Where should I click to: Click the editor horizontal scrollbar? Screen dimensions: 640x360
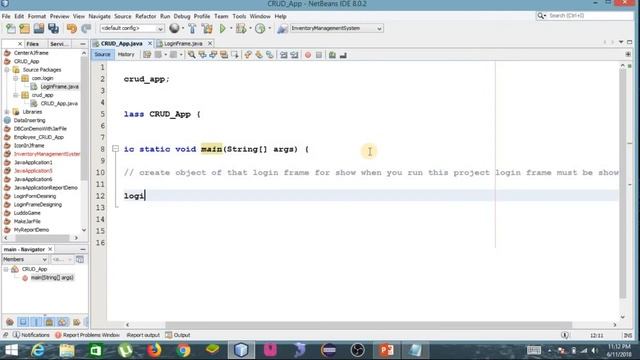[369, 325]
